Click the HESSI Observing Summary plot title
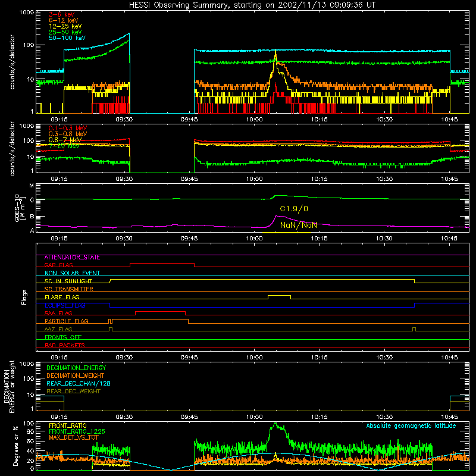 pos(252,5)
